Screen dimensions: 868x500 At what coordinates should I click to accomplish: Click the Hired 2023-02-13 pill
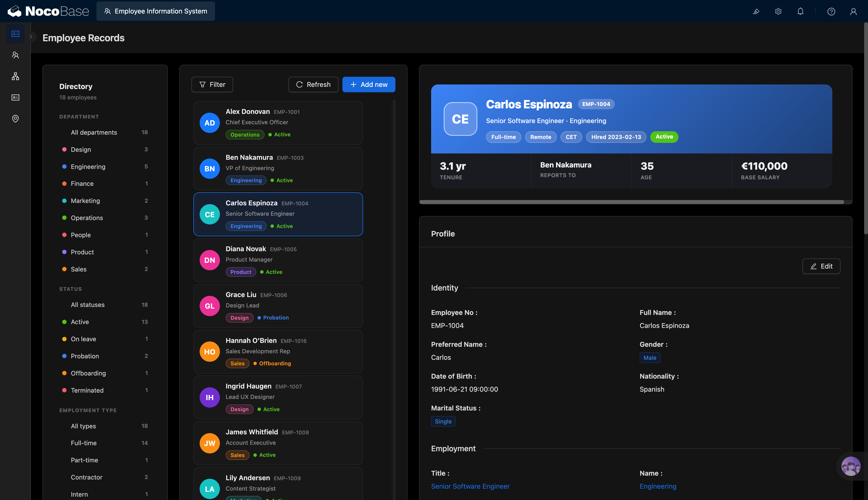[616, 137]
